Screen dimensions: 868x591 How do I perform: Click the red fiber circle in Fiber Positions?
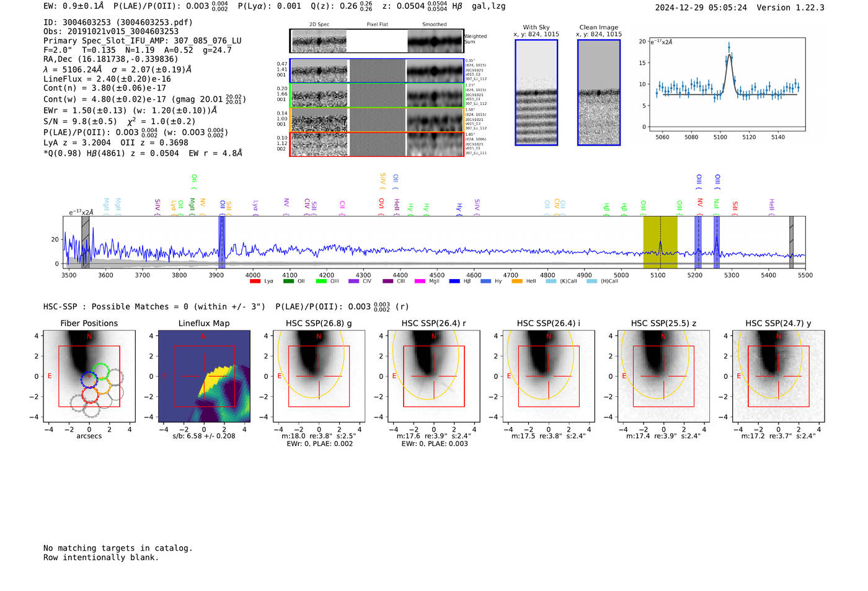point(91,394)
